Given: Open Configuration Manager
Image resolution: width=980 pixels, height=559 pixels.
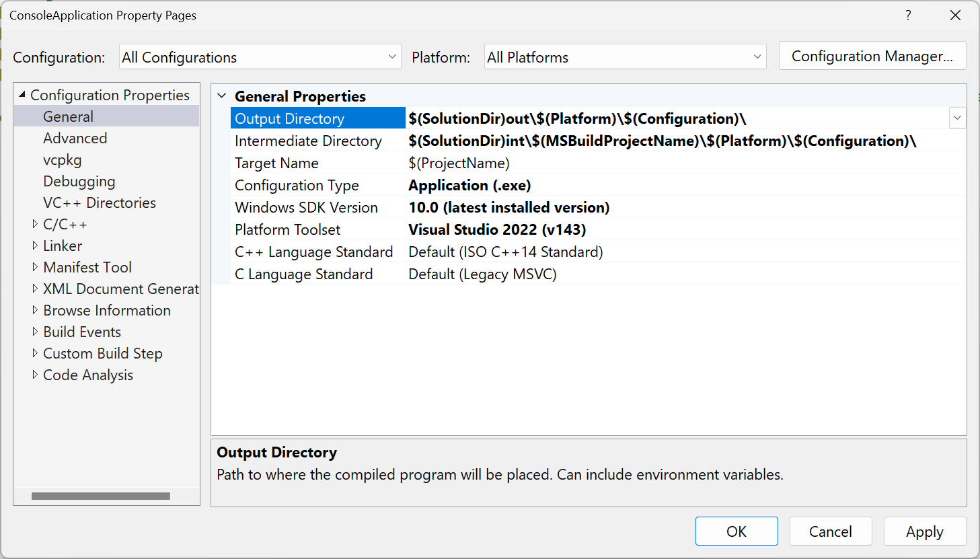Looking at the screenshot, I should pos(872,56).
